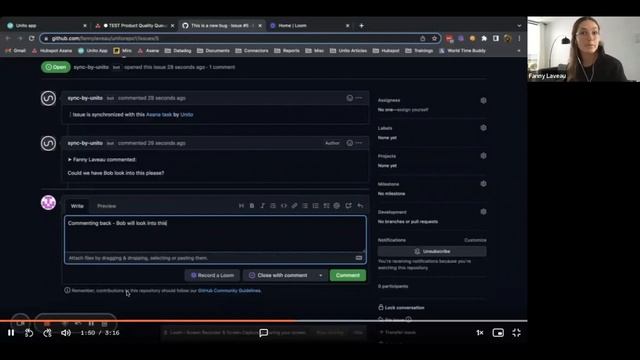640x360 pixels.
Task: Reference an issue in the comment
Action: pos(348,206)
